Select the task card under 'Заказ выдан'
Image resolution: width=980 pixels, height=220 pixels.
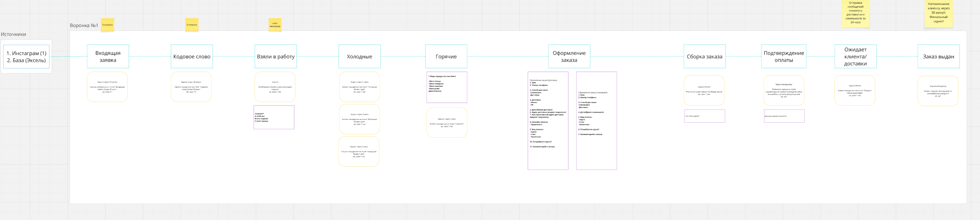point(938,91)
